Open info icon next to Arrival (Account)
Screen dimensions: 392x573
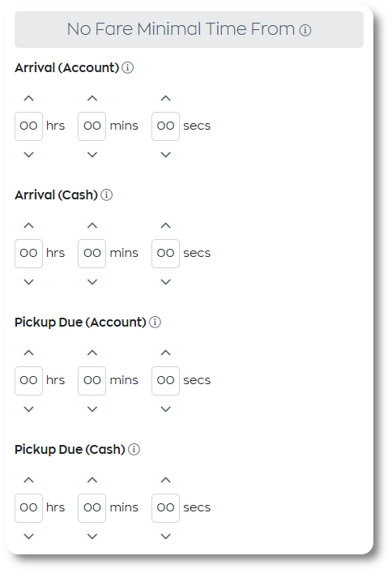point(127,67)
